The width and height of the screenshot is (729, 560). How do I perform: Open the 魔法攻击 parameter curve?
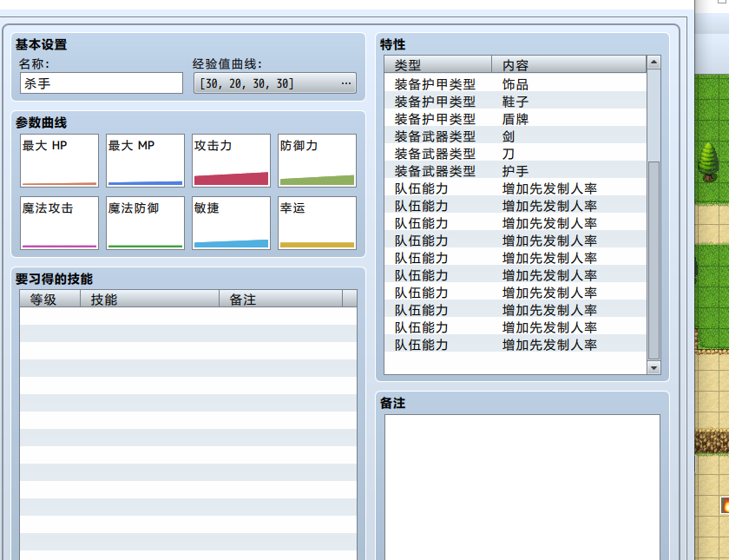point(60,223)
